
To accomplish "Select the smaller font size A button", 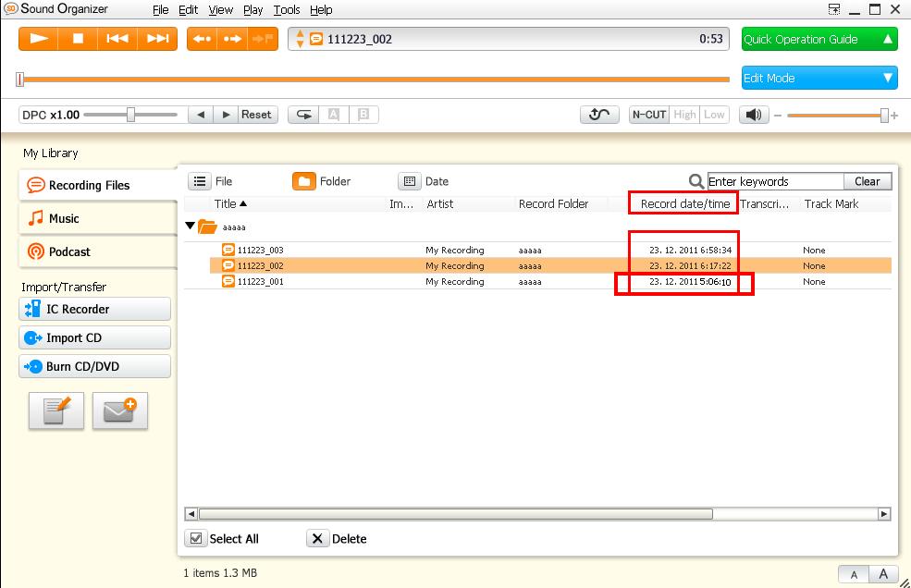I will click(854, 575).
